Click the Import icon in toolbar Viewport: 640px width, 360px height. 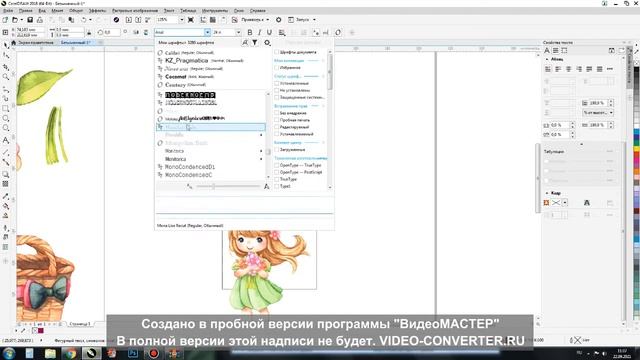click(x=129, y=20)
